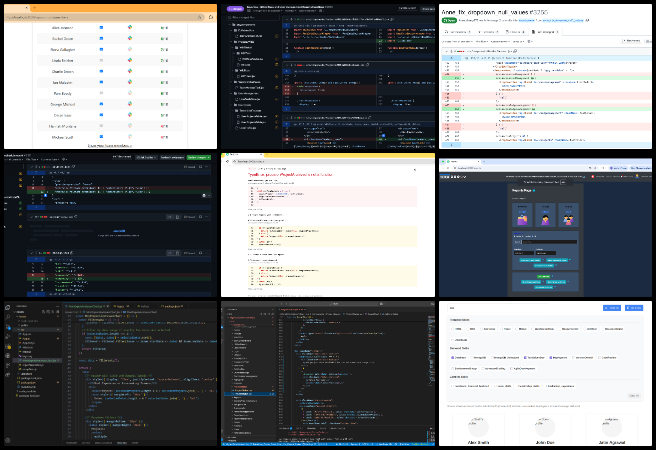The image size is (656, 450).
Task: Switch to the Conversation tab of Anne_fix_dropdown PR
Action: pyautogui.click(x=458, y=32)
